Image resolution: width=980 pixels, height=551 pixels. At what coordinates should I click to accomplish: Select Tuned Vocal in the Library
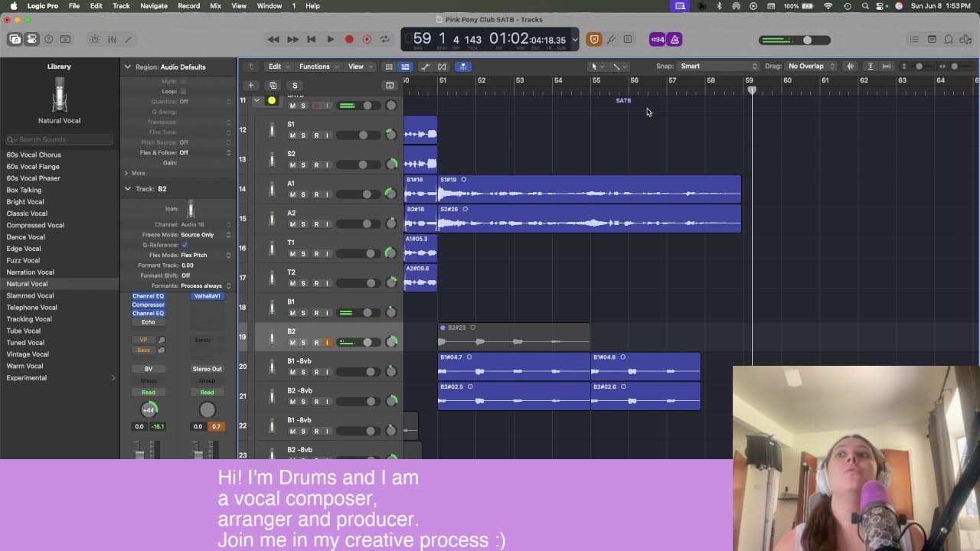(25, 342)
